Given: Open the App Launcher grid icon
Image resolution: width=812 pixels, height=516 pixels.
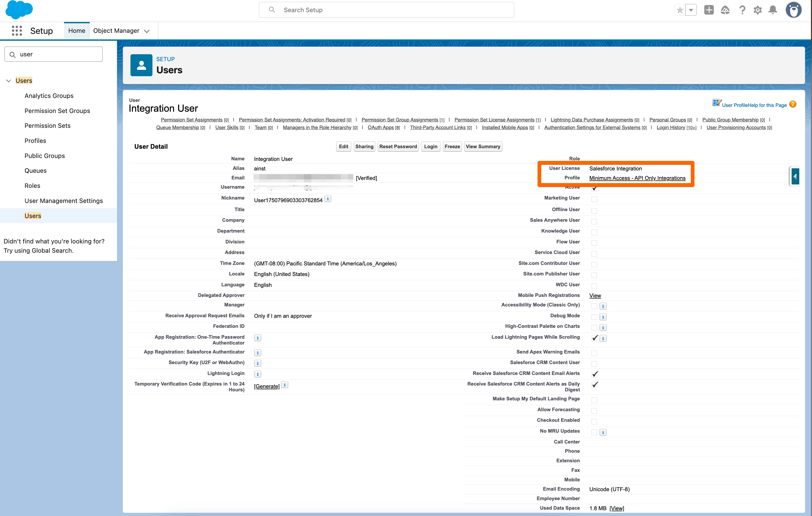Looking at the screenshot, I should (16, 31).
